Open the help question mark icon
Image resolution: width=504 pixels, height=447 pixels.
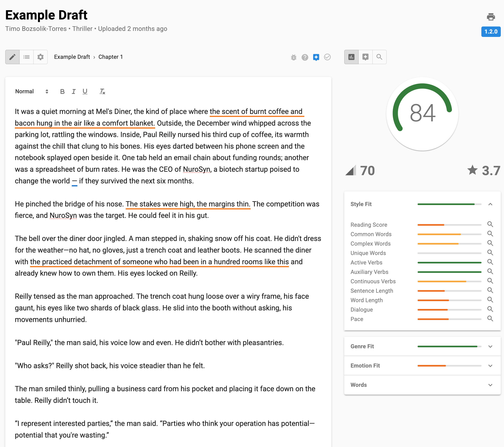pos(305,57)
